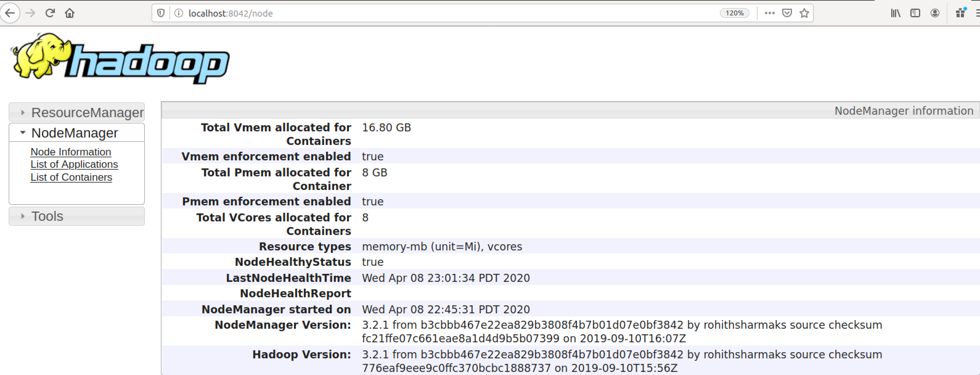Viewport: 980px width, 375px height.
Task: Save the page to Pocket icon
Action: click(x=787, y=13)
